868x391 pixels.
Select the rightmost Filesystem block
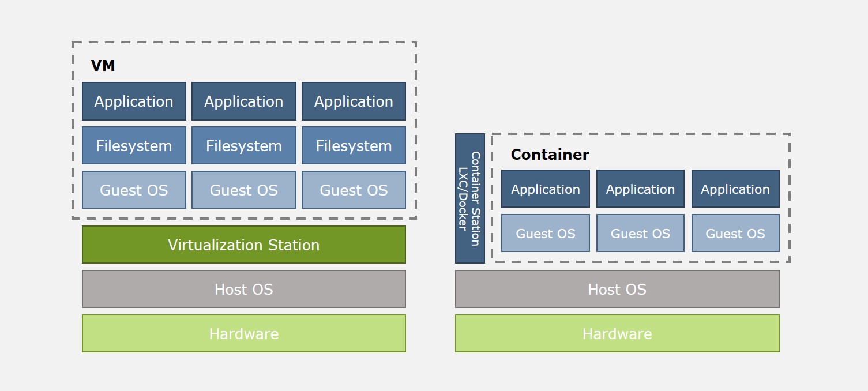(x=354, y=145)
